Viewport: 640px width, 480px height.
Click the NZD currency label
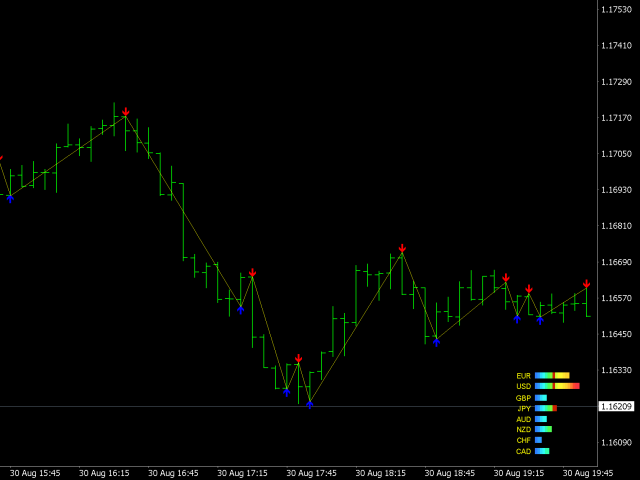(523, 429)
